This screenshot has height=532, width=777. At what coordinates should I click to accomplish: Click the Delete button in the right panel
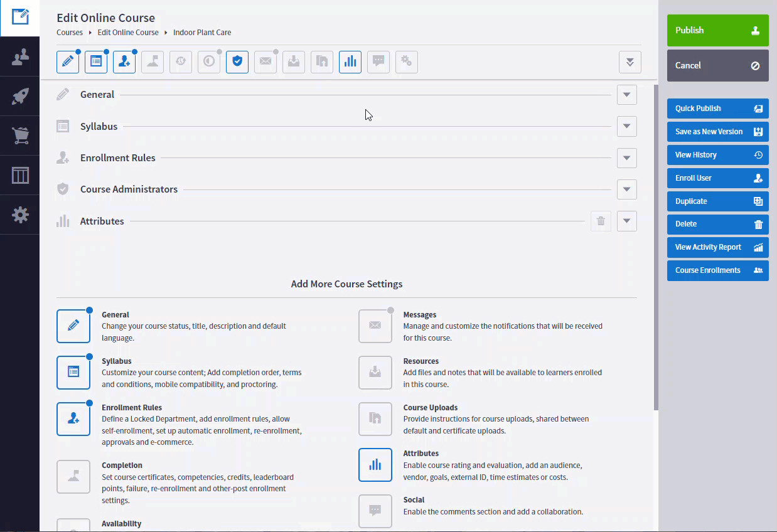[x=718, y=224]
